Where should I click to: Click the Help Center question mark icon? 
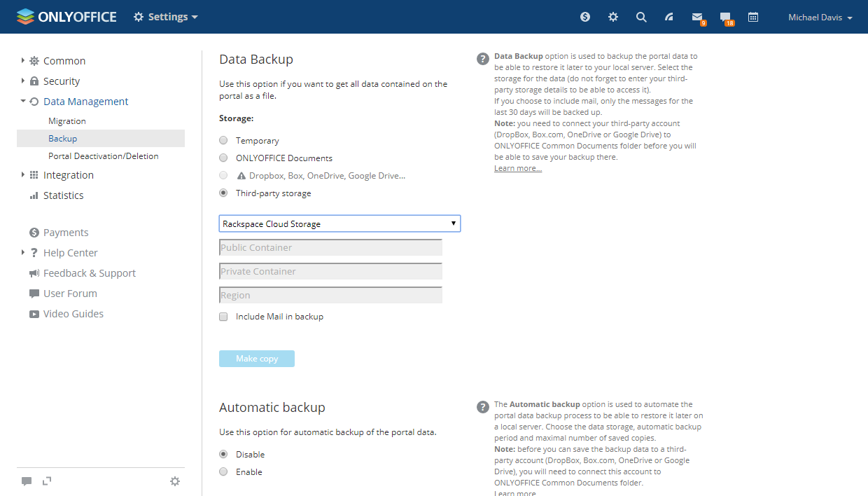(x=34, y=253)
